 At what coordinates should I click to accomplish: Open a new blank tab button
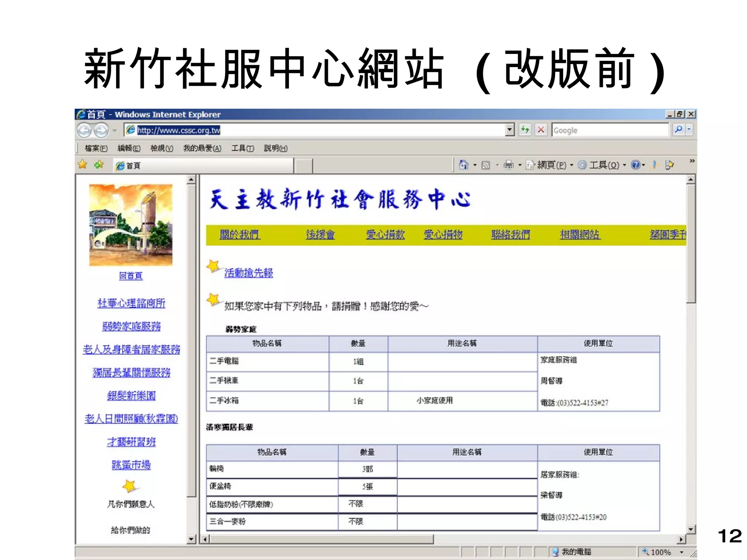pyautogui.click(x=303, y=166)
